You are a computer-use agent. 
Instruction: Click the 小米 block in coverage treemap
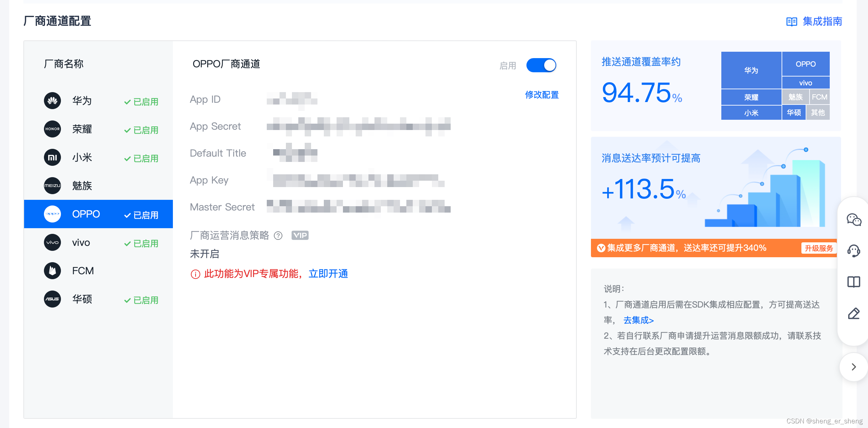751,113
